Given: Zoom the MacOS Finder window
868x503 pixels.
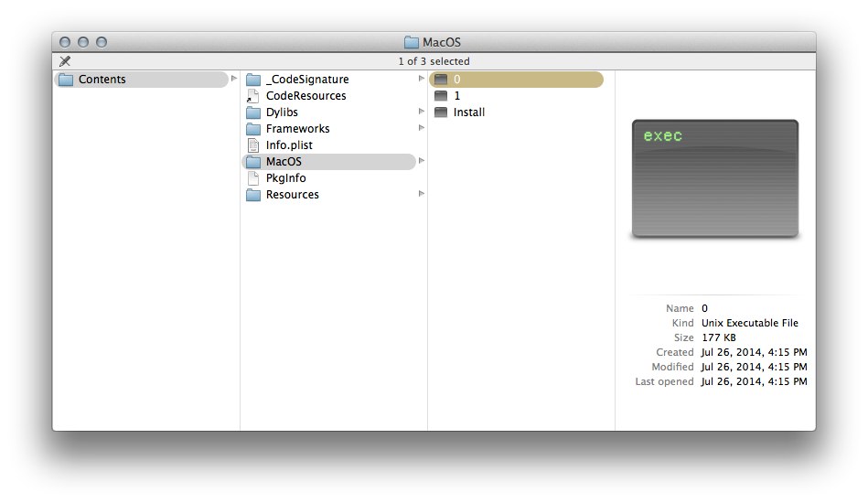Looking at the screenshot, I should (x=102, y=42).
